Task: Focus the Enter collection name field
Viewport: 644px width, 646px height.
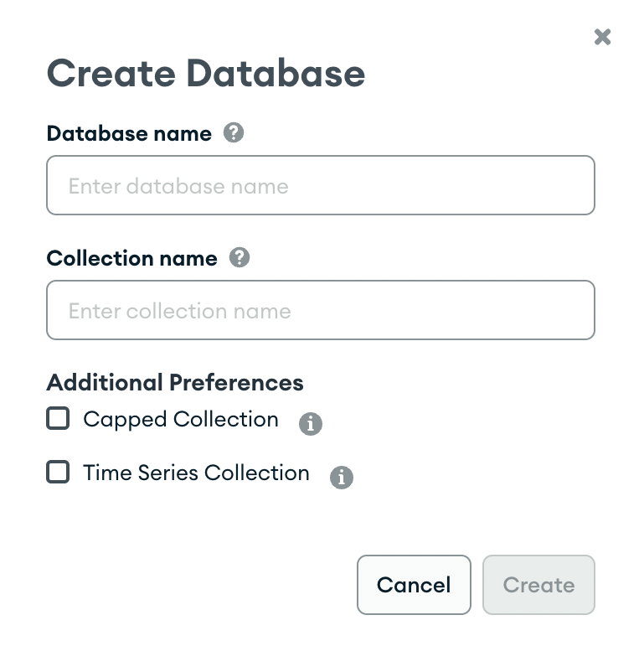Action: point(321,310)
